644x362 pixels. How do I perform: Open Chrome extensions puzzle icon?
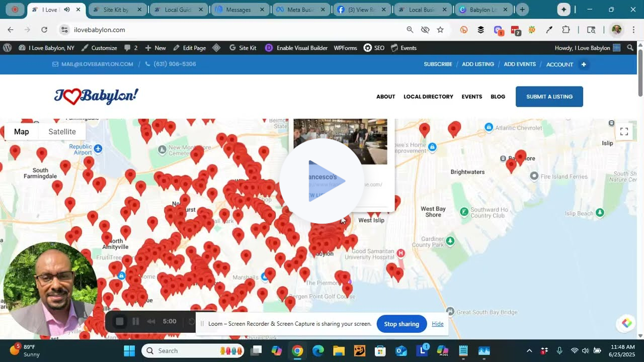(x=566, y=30)
